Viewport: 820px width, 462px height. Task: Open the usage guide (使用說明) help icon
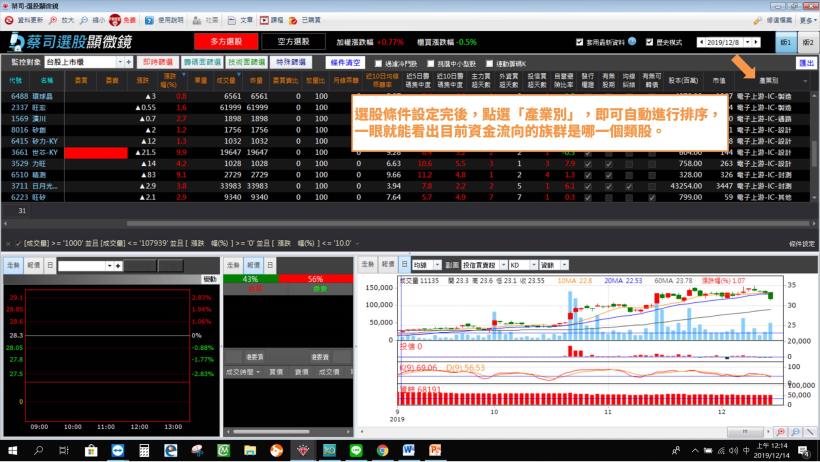click(x=149, y=20)
